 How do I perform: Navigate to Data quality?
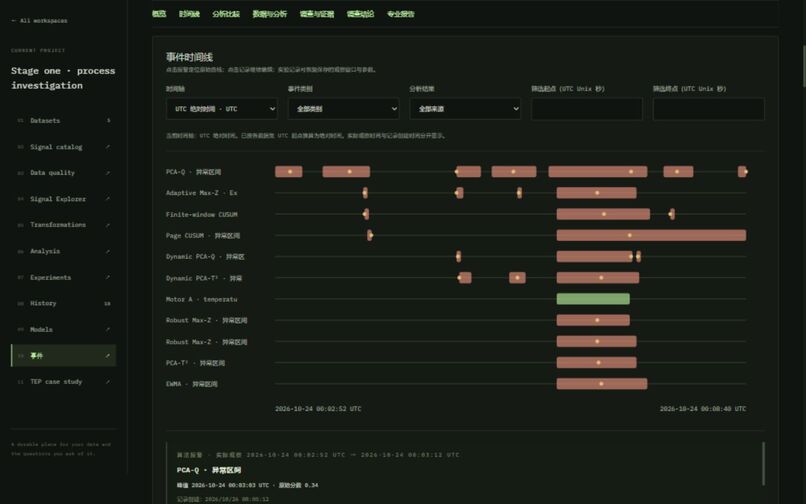pos(64,173)
